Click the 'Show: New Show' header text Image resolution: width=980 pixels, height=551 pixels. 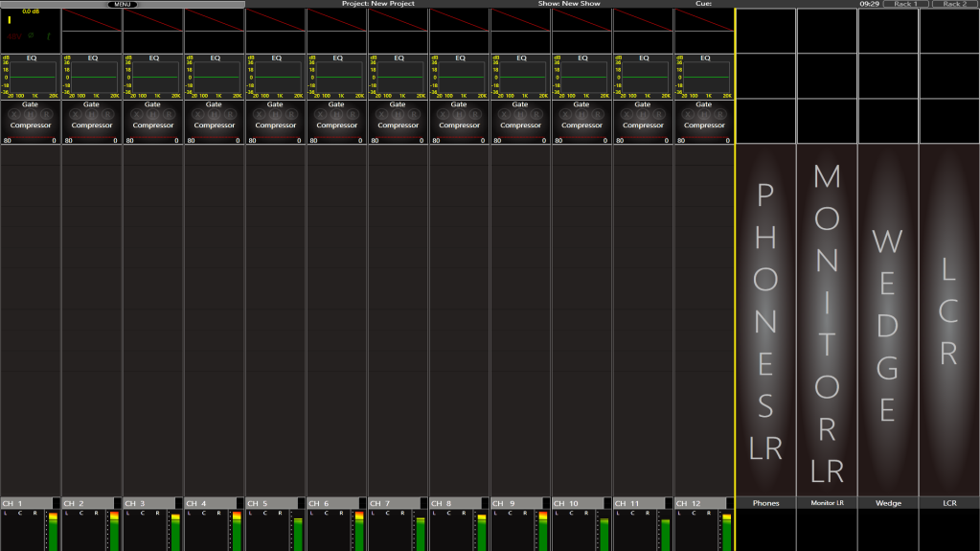click(569, 4)
